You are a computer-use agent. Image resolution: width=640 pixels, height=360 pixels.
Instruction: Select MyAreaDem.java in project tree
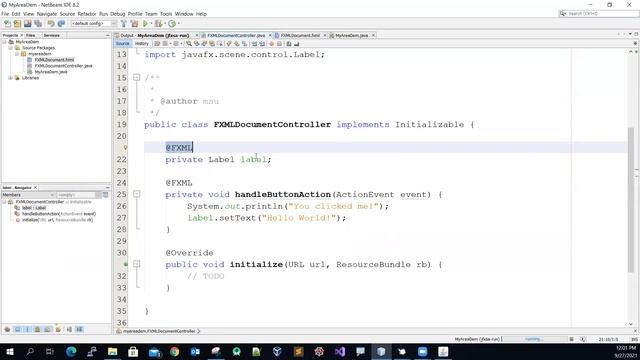point(51,72)
